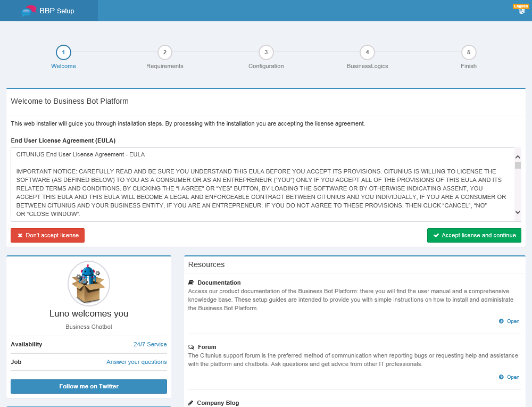The image size is (532, 407).
Task: Click the Availability label
Action: (x=27, y=344)
